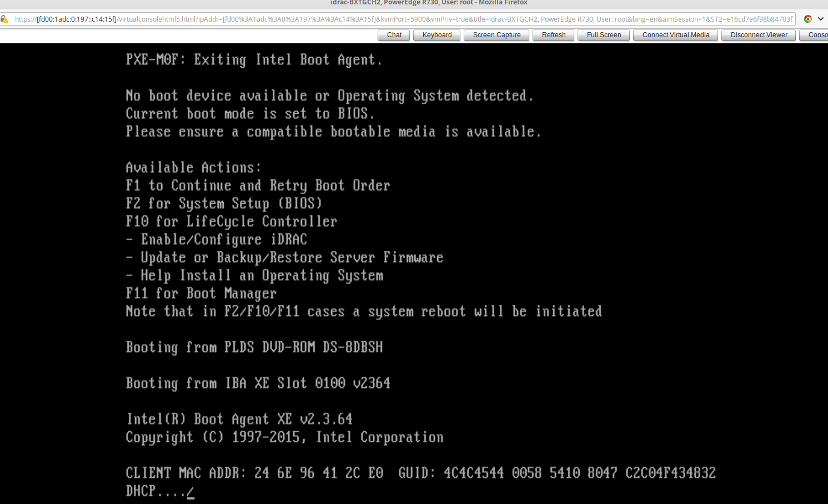Click the Disconnect Viewer button
The height and width of the screenshot is (504, 828).
pyautogui.click(x=759, y=35)
